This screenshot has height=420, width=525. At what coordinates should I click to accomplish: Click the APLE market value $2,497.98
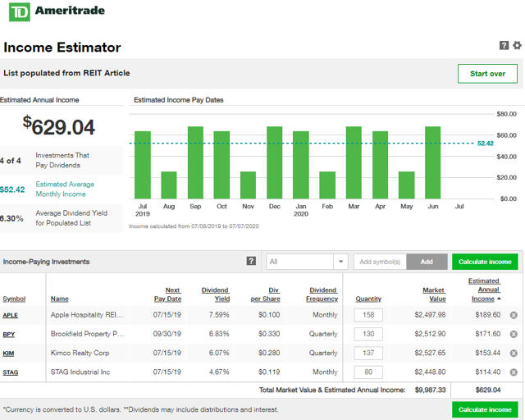pos(430,315)
